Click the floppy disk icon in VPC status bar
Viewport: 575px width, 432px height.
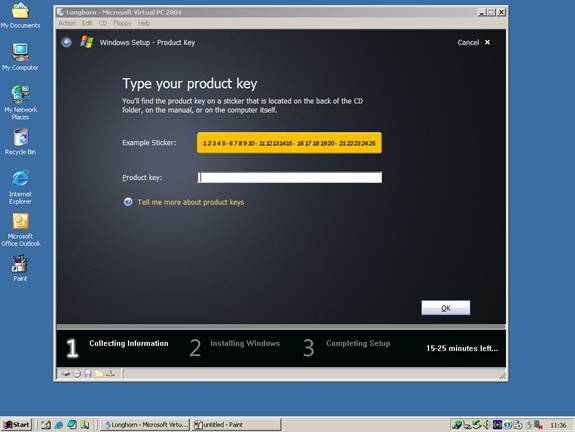point(88,374)
